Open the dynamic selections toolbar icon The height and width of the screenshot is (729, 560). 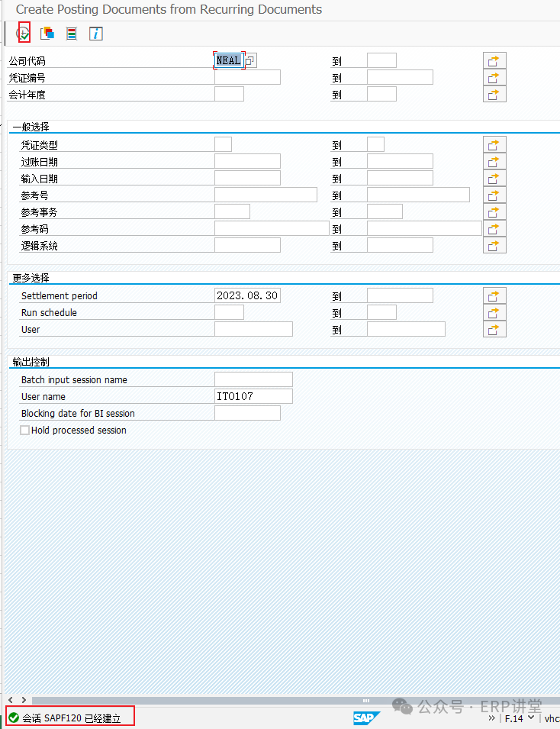(72, 33)
